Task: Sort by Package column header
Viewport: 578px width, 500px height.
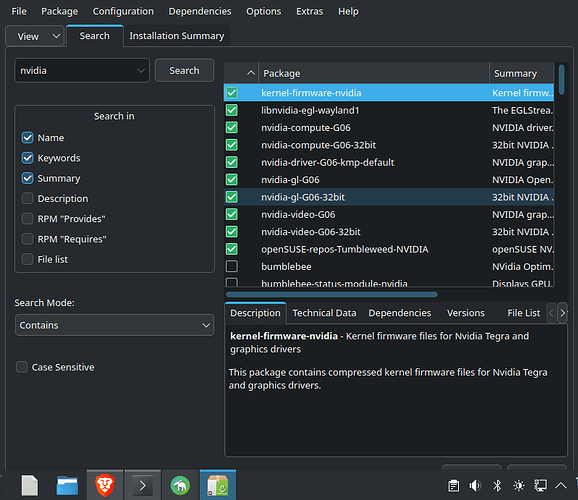Action: [x=374, y=73]
